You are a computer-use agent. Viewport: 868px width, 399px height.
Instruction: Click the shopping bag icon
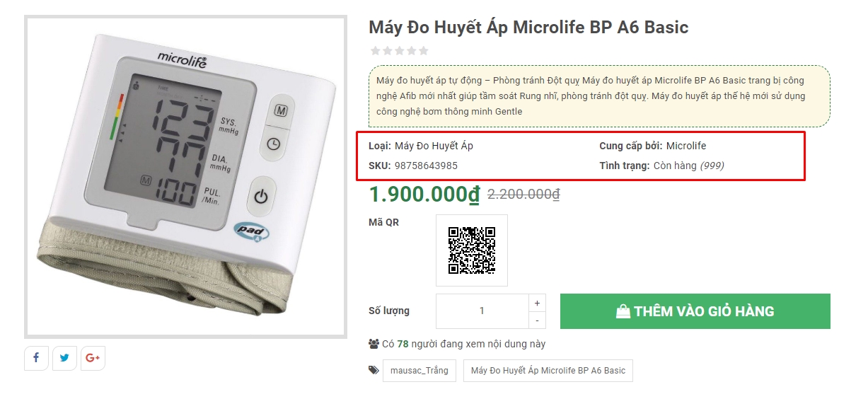click(623, 311)
